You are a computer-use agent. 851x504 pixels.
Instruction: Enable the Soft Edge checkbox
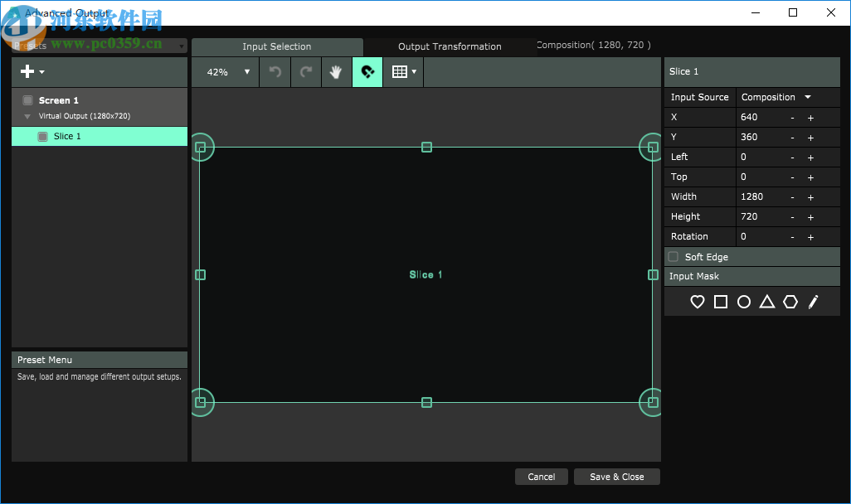coord(673,257)
